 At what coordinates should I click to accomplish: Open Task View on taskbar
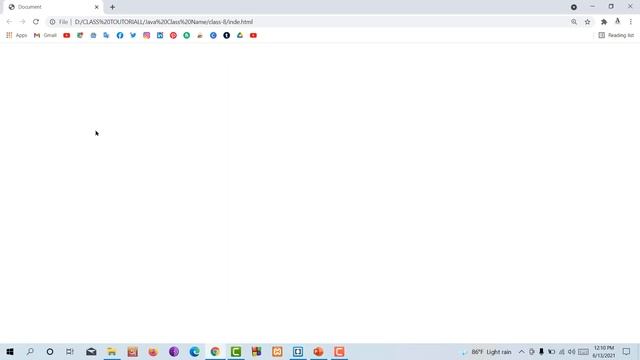(70, 351)
